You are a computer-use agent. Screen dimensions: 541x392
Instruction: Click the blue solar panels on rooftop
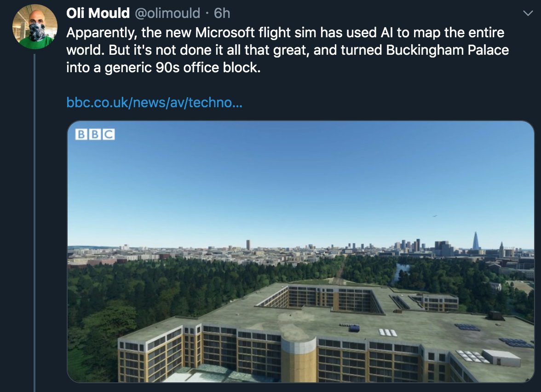tap(467, 327)
